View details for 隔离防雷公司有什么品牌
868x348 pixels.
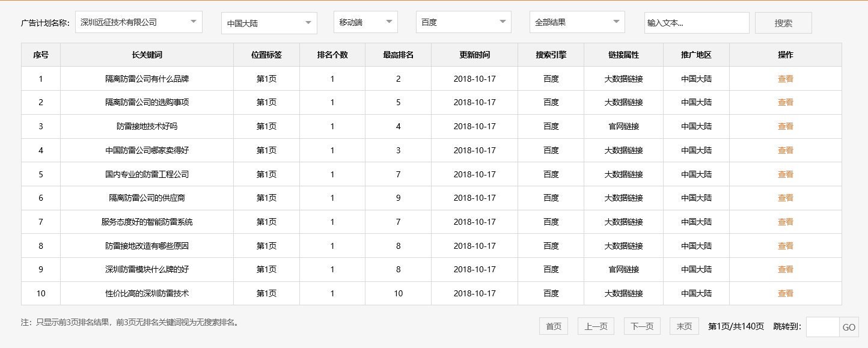786,78
